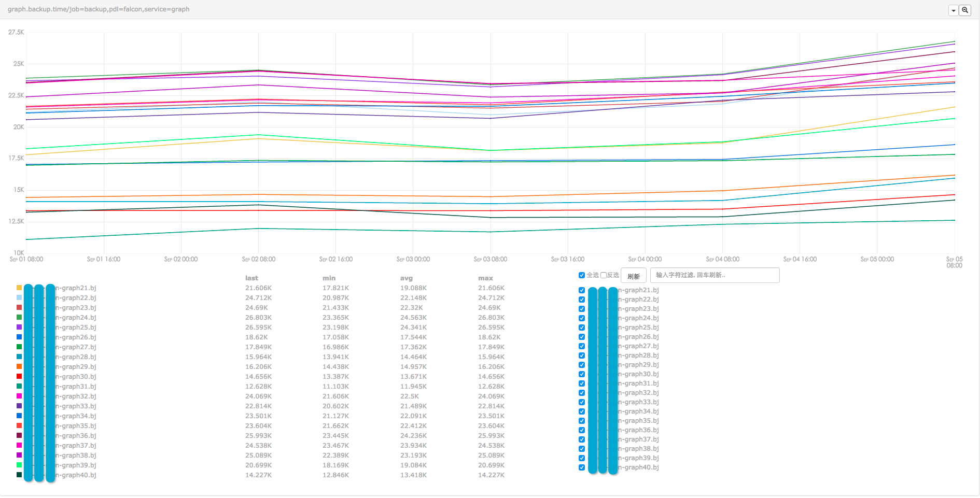Click the last value 18.62K
The height and width of the screenshot is (498, 980).
[256, 337]
